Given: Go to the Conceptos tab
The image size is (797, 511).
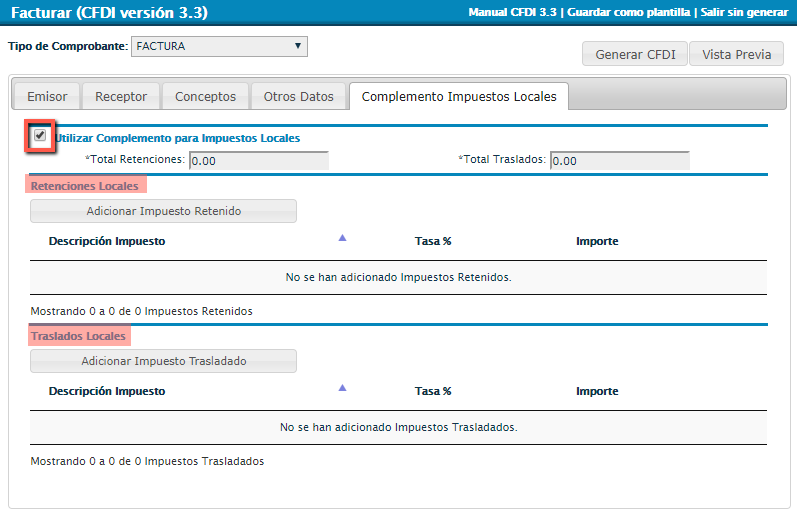Looking at the screenshot, I should click(x=205, y=97).
